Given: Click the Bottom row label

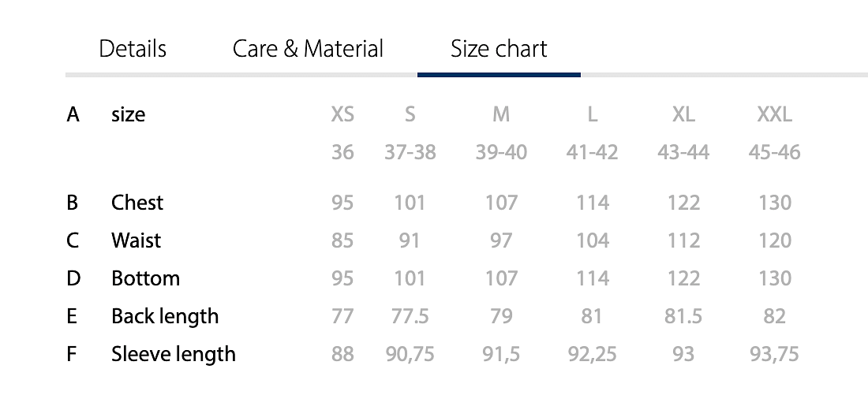Looking at the screenshot, I should 145,278.
